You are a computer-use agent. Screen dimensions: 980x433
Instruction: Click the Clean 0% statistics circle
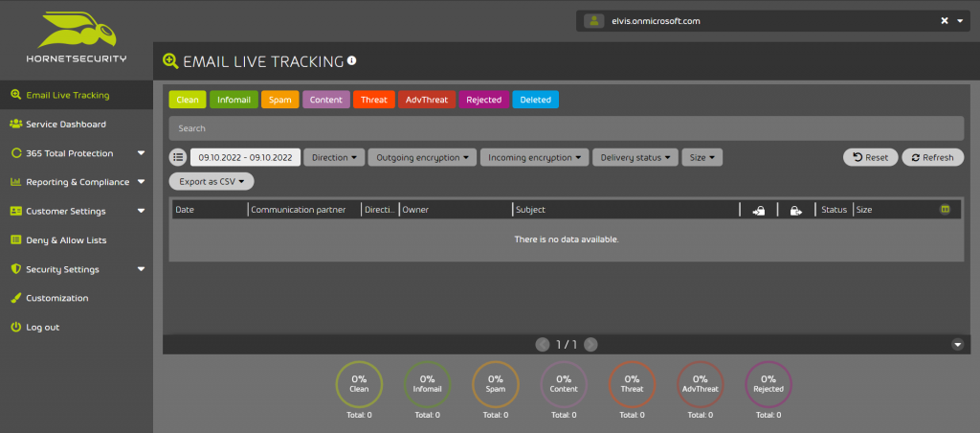pos(359,384)
